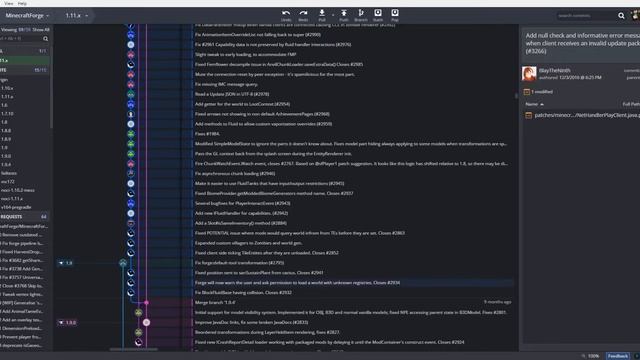Select remote branch 1.10.x
Screen dimensions: 640x360
click(7, 88)
